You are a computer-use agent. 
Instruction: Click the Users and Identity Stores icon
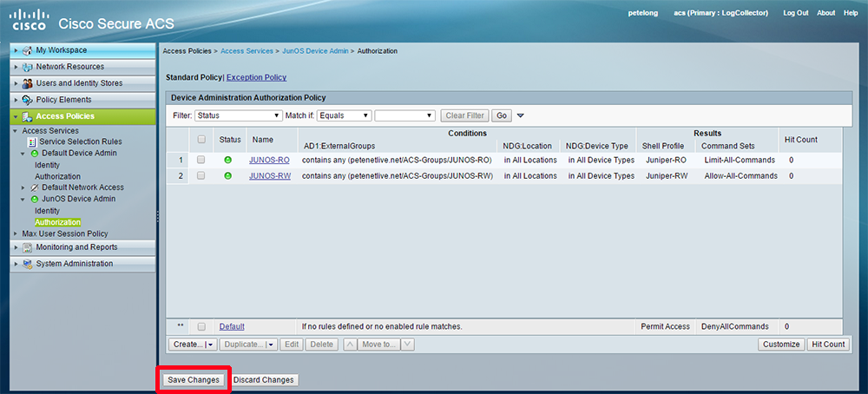click(27, 83)
